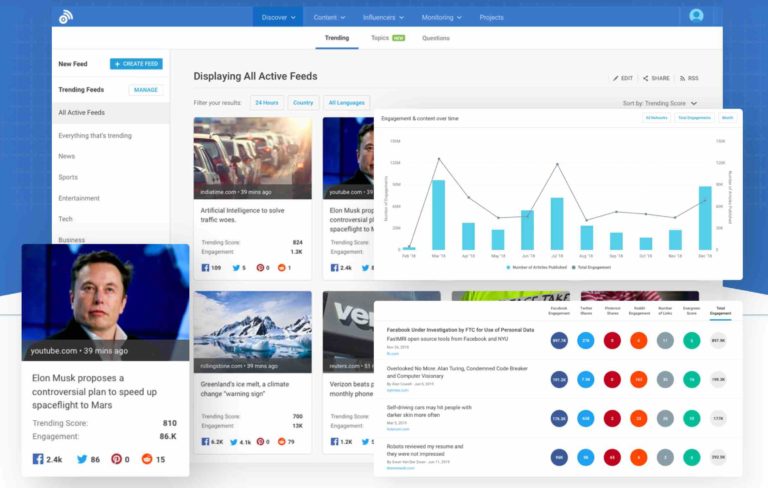The width and height of the screenshot is (768, 488).
Task: Open the All Languages filter
Action: 346,103
